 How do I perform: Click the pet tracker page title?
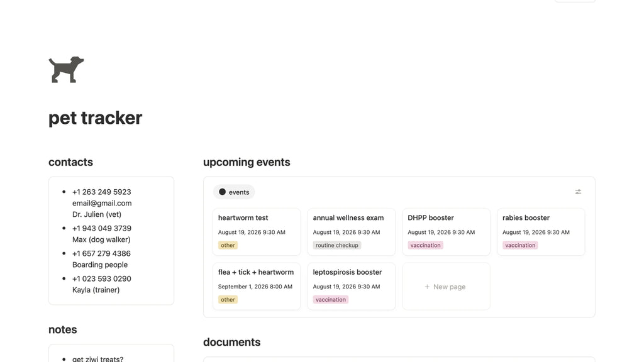[x=96, y=118]
